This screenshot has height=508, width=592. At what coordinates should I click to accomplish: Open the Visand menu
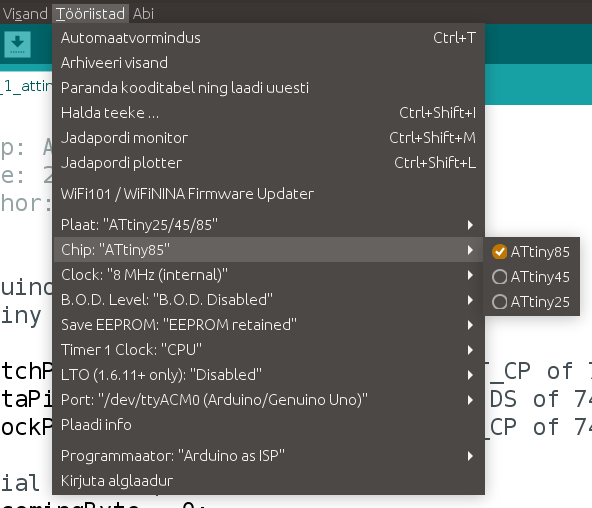click(x=25, y=14)
